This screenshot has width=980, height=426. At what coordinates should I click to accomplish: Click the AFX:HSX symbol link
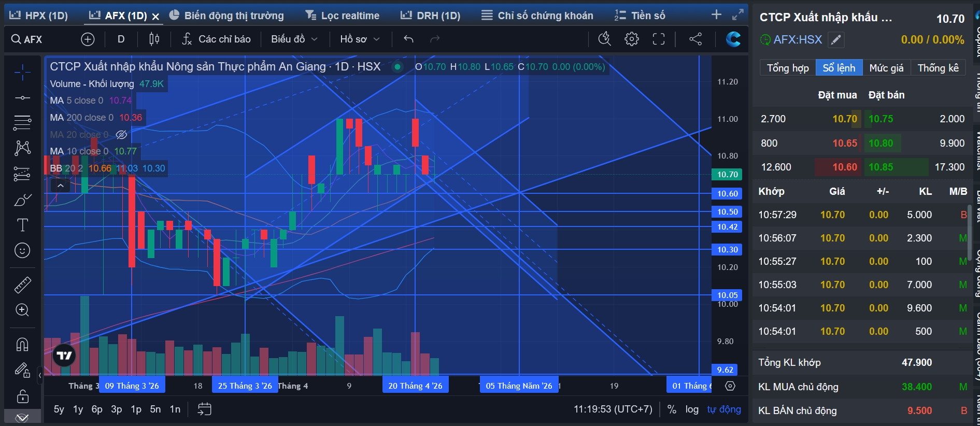(x=798, y=39)
